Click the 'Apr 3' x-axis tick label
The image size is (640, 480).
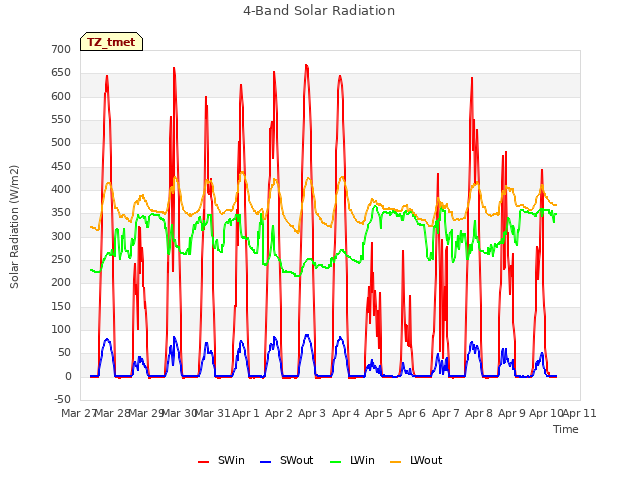[x=312, y=413]
